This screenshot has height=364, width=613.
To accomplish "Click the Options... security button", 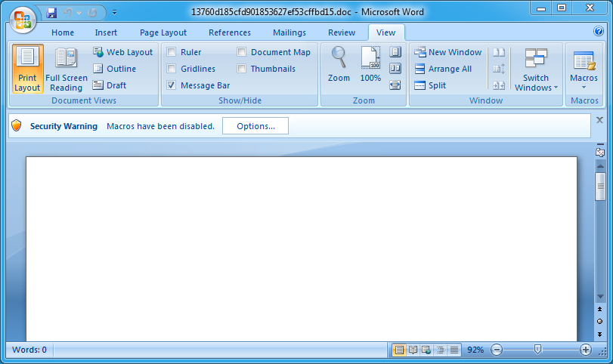I will [x=255, y=126].
